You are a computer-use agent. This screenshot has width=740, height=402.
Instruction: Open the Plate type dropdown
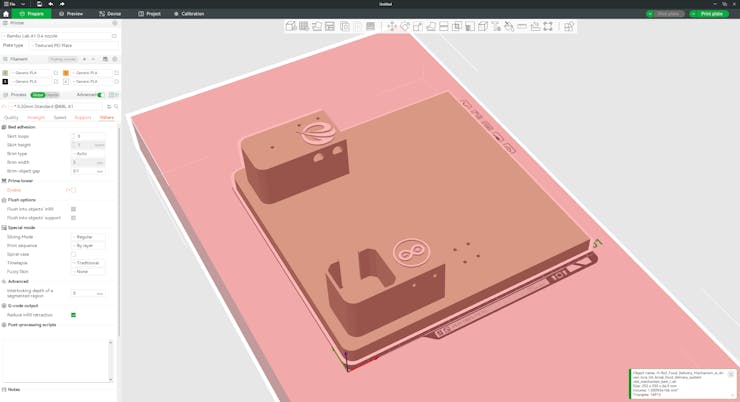click(75, 45)
